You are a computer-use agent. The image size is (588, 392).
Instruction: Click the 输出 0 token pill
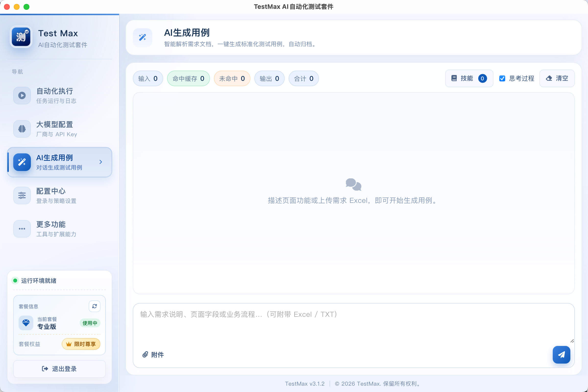[x=269, y=78]
